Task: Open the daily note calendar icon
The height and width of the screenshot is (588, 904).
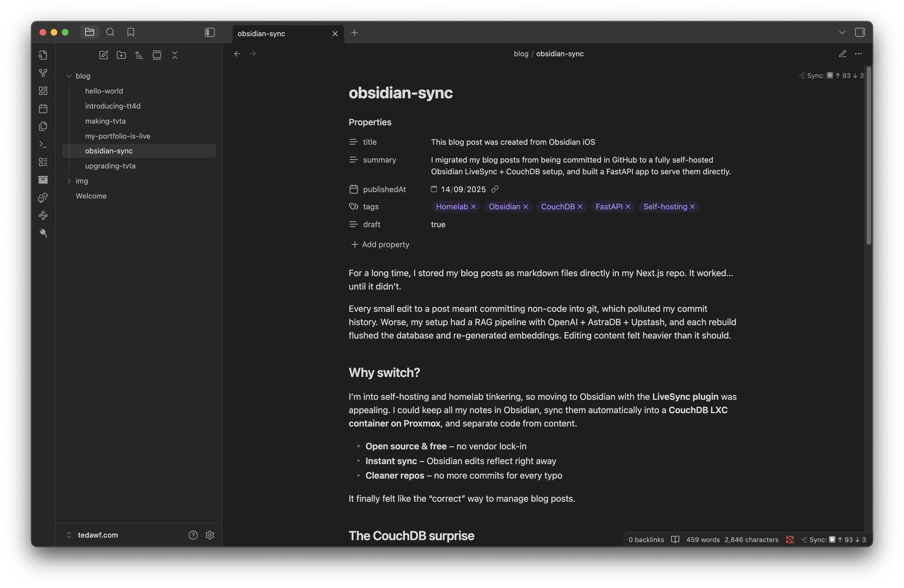Action: 43,109
